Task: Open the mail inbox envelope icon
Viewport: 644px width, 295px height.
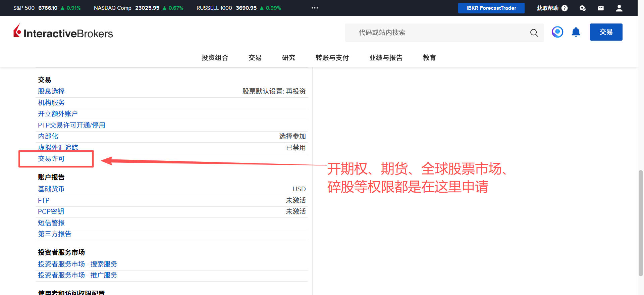Action: [x=601, y=8]
